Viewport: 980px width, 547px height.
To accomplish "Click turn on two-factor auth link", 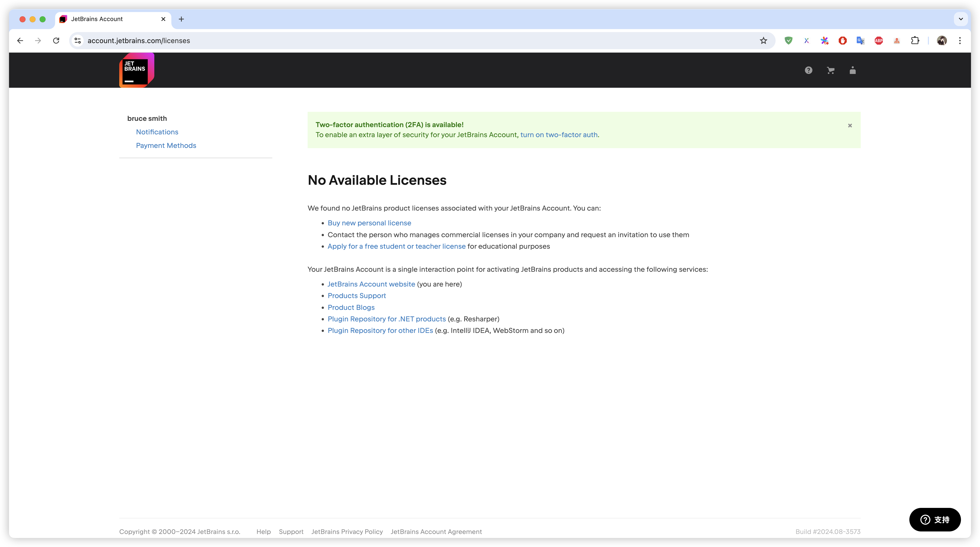I will coord(558,135).
